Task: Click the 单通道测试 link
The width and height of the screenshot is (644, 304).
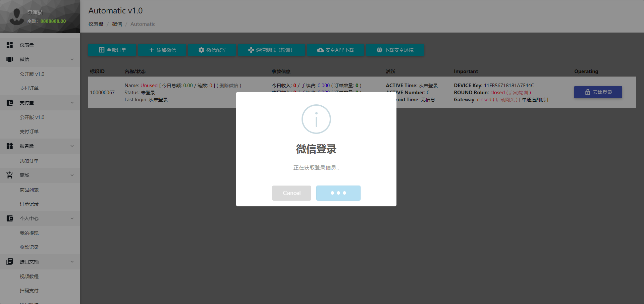Action: [x=534, y=100]
